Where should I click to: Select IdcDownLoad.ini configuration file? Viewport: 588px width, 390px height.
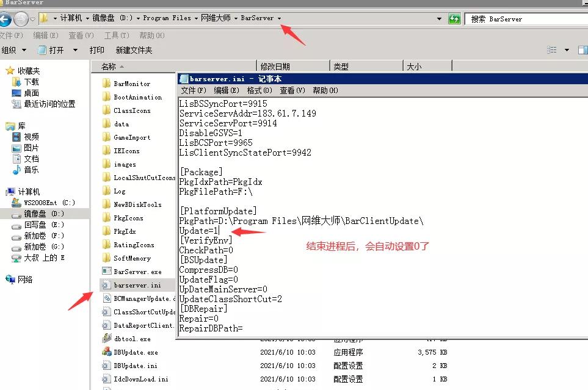tap(140, 379)
